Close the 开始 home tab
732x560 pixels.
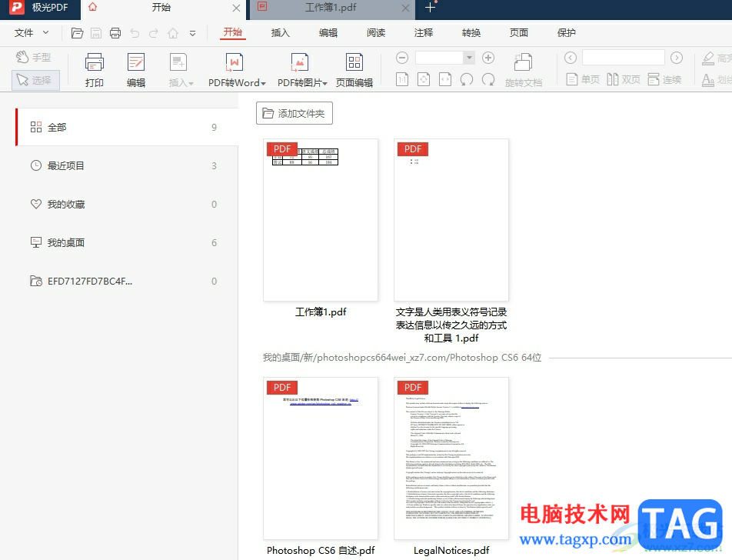[236, 8]
